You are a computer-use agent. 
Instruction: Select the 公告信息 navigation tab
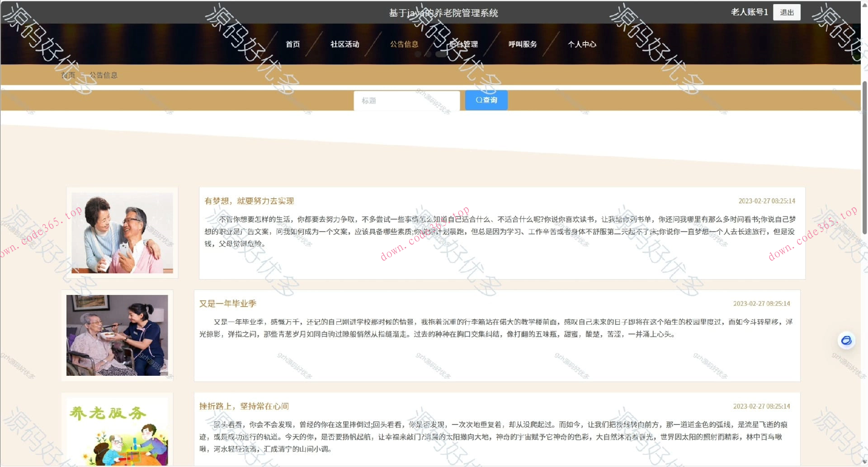(404, 44)
